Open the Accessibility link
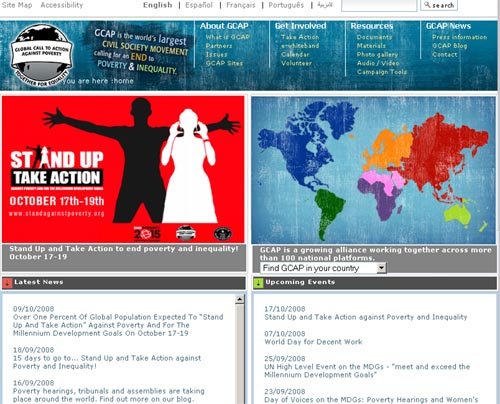This screenshot has width=500, height=404. 62,5
